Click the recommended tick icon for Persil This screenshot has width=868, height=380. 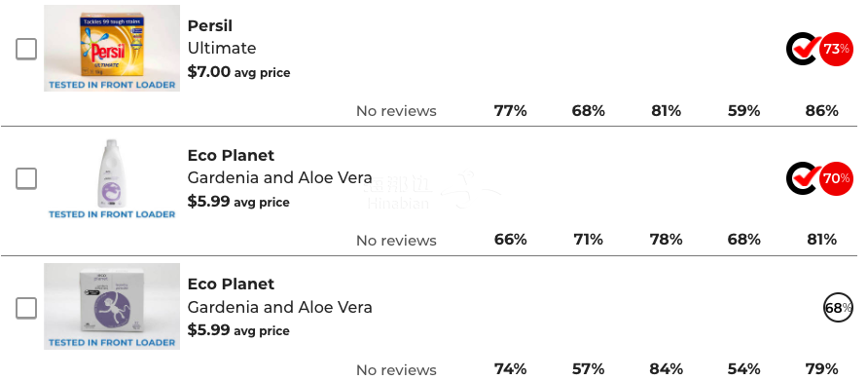803,49
